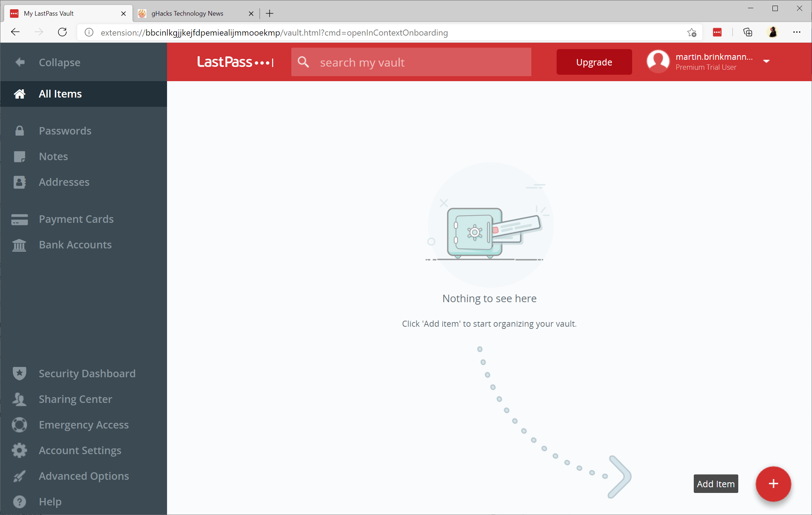Open the Payment Cards section
The width and height of the screenshot is (812, 515).
(76, 219)
